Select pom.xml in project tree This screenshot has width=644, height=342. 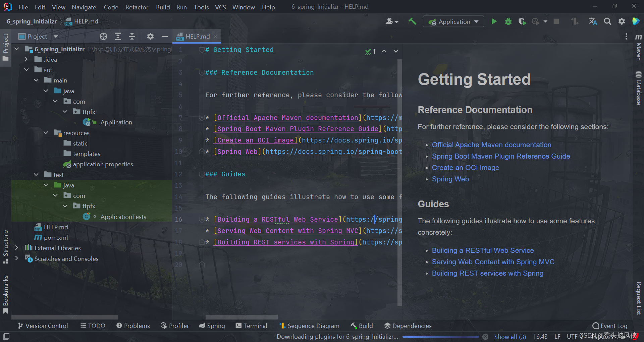click(x=56, y=237)
